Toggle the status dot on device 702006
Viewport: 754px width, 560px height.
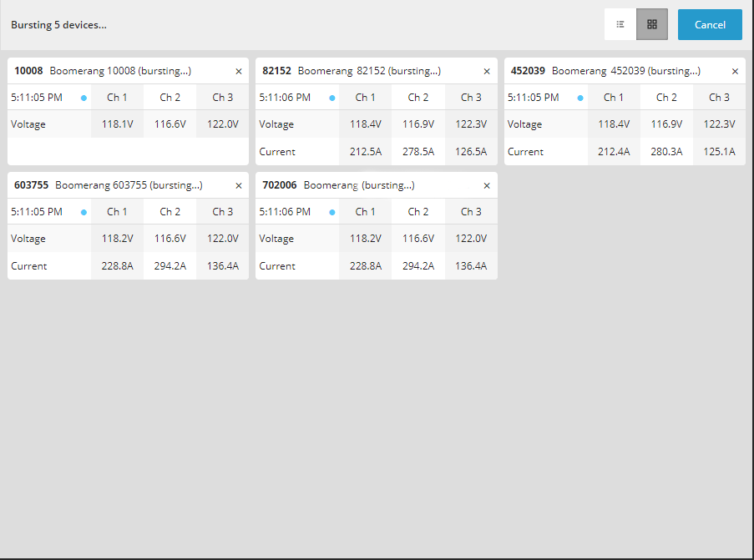[x=331, y=211]
